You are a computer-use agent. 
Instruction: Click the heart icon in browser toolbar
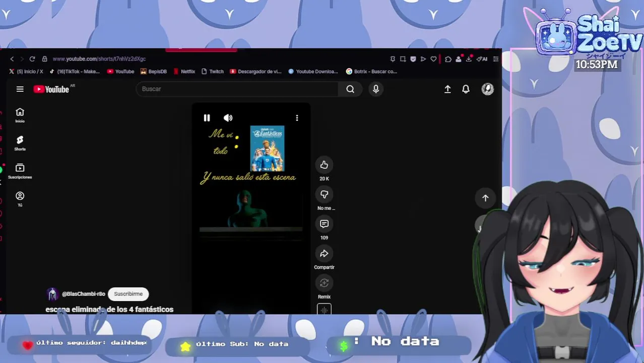[x=433, y=59]
